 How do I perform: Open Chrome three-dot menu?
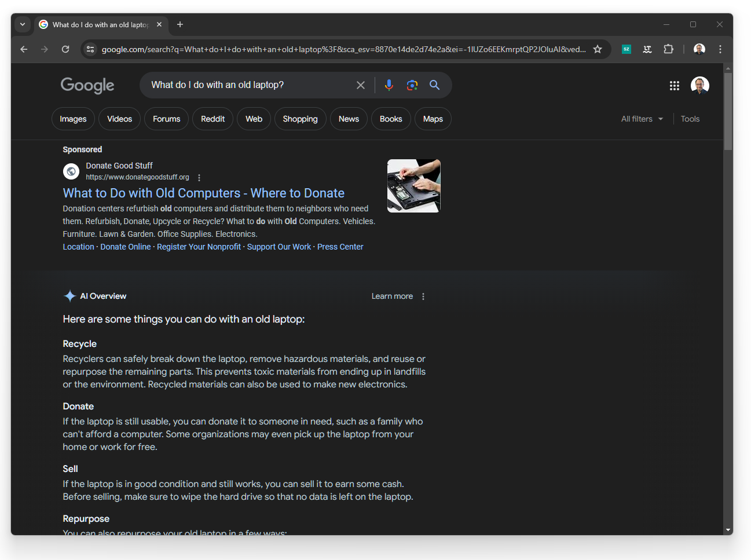tap(720, 49)
